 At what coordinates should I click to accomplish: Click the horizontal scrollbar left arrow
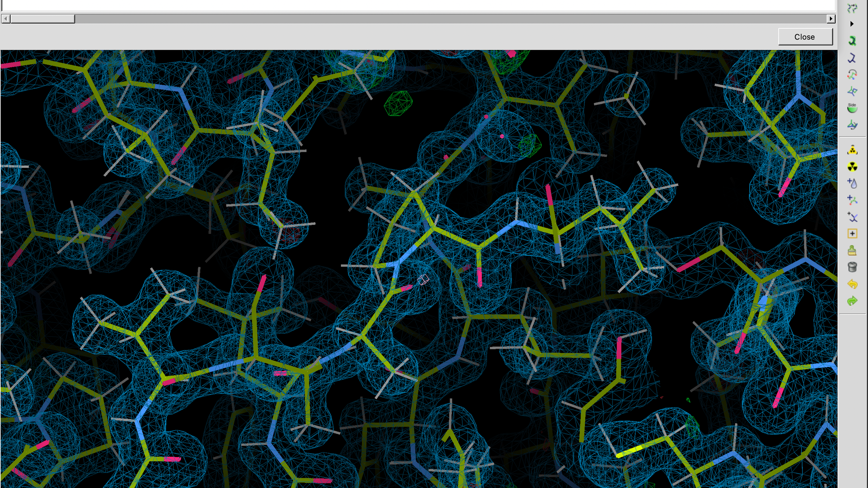pos(6,19)
